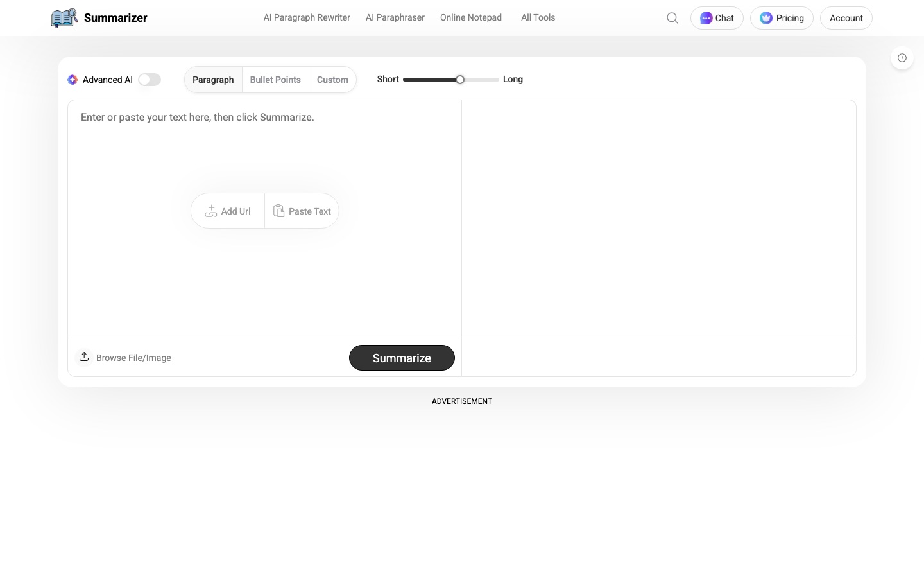Image resolution: width=924 pixels, height=578 pixels.
Task: Click the Paste Text button
Action: [x=302, y=211]
